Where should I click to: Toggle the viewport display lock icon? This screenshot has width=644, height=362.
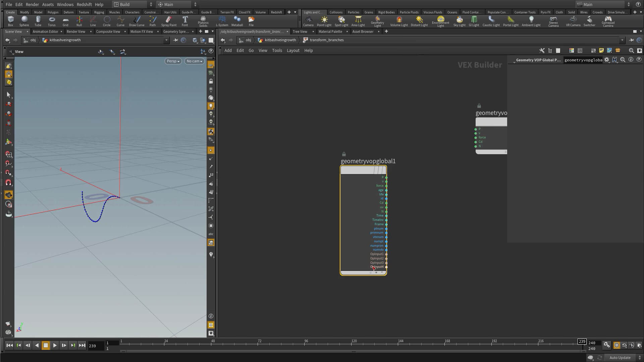211,81
